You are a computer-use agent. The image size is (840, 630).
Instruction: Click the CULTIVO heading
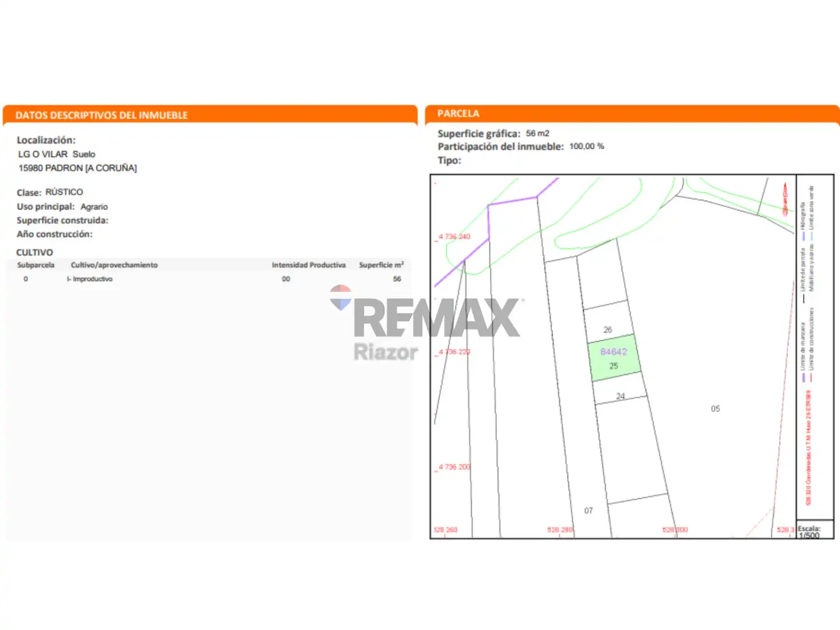tap(34, 252)
